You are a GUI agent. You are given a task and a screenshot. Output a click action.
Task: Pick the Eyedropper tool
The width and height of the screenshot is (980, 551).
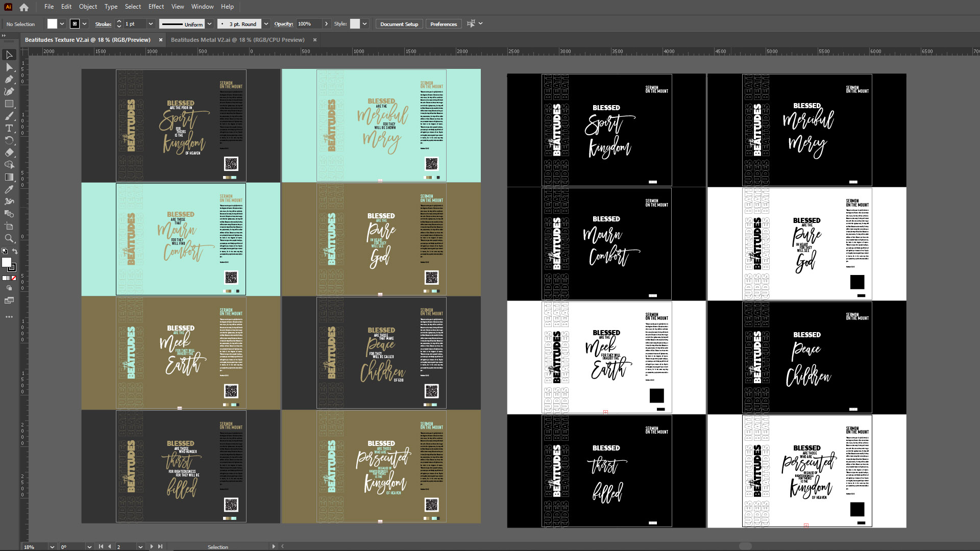[x=9, y=189]
